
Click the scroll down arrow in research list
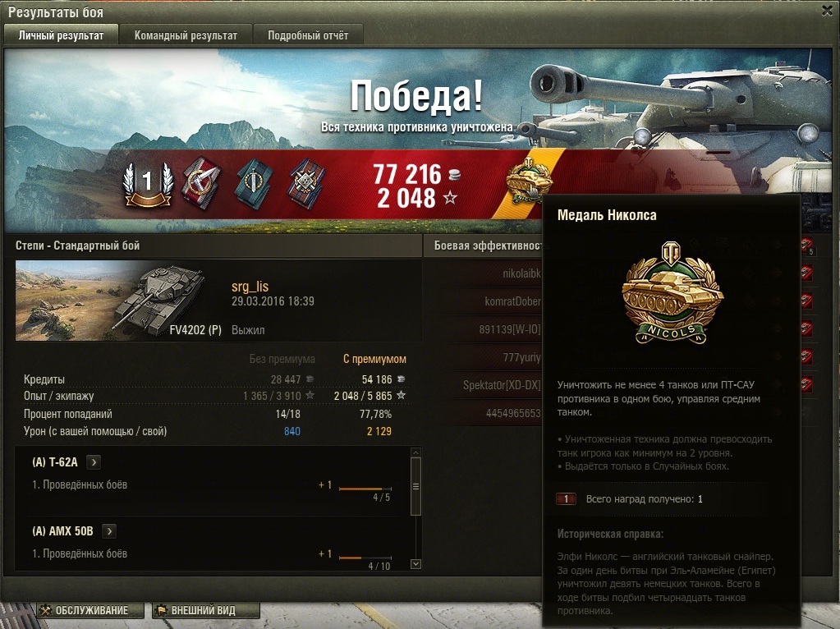415,564
